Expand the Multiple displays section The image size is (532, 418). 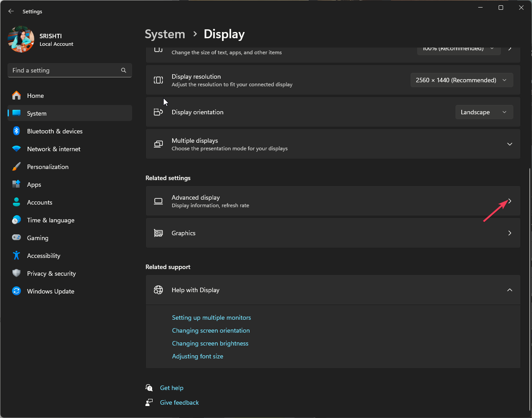point(510,144)
